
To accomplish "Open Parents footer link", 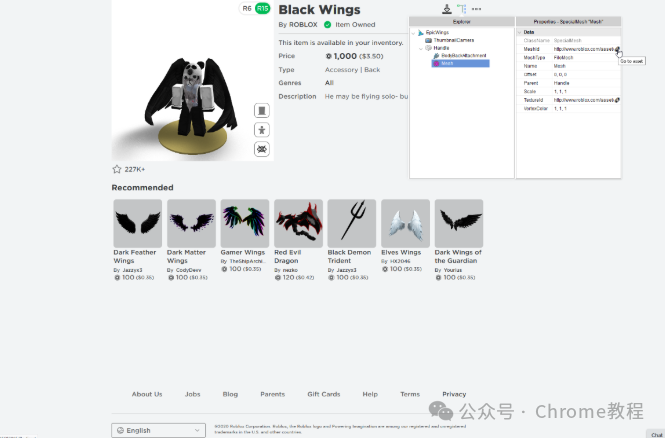I will tap(272, 394).
